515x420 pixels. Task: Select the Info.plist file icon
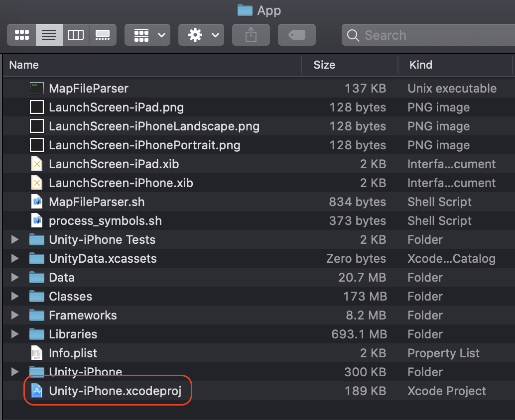tap(37, 353)
